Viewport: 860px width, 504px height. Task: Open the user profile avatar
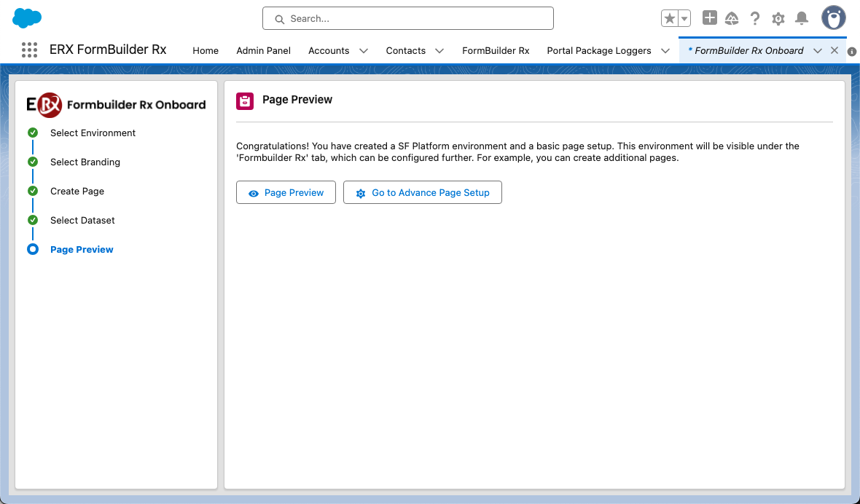pos(833,18)
